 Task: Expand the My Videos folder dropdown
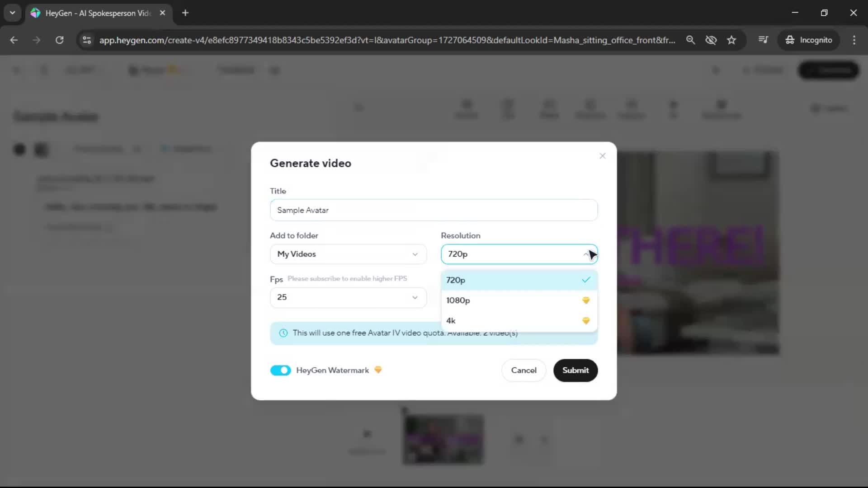click(x=348, y=254)
